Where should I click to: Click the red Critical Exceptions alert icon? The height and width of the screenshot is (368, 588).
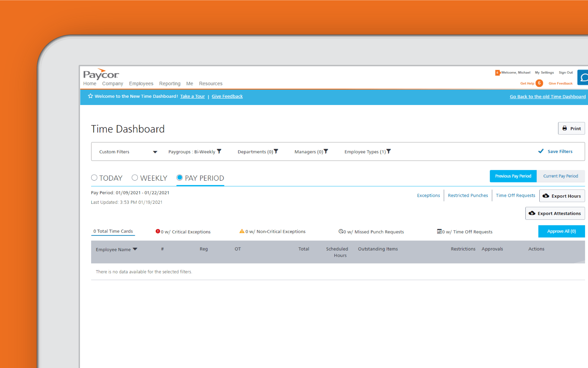click(x=158, y=231)
